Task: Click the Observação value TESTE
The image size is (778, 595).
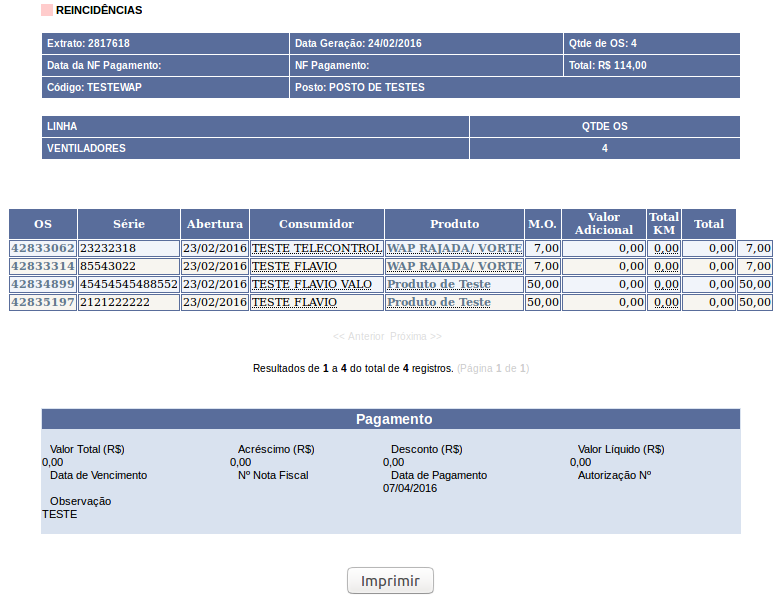Action: (x=60, y=515)
